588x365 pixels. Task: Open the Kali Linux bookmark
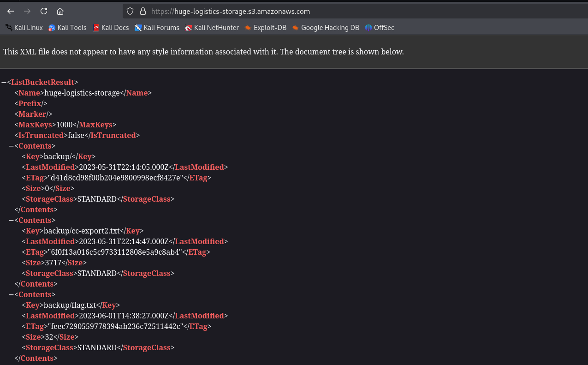[24, 28]
